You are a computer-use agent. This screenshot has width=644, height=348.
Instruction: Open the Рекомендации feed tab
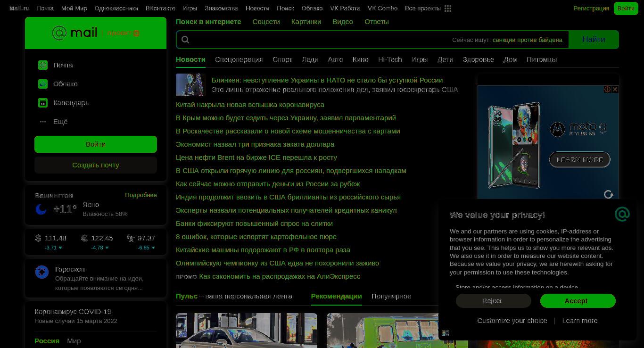pos(337,296)
